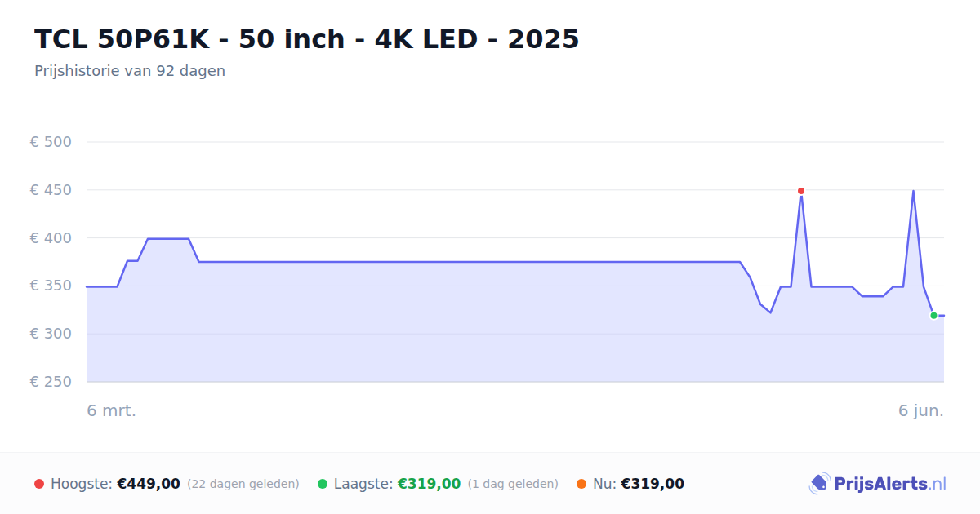980x514 pixels.
Task: Click the red highest-price dot on chart
Action: 801,191
